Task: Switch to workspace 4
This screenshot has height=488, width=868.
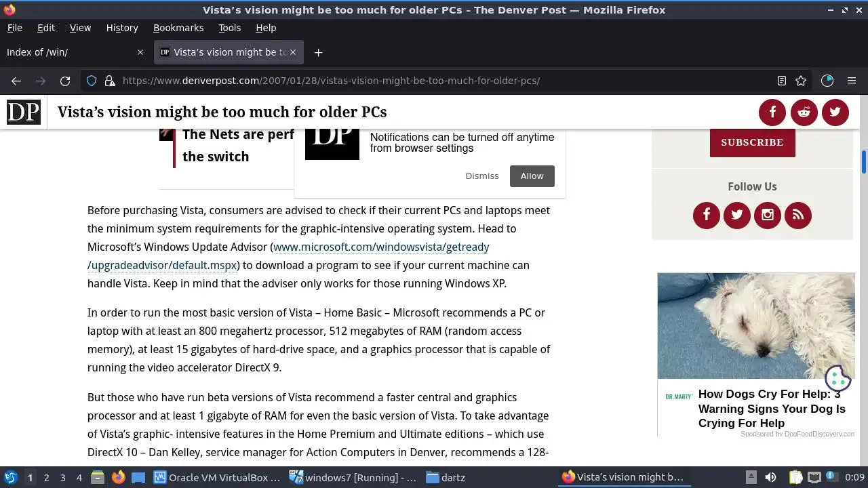Action: coord(79,477)
